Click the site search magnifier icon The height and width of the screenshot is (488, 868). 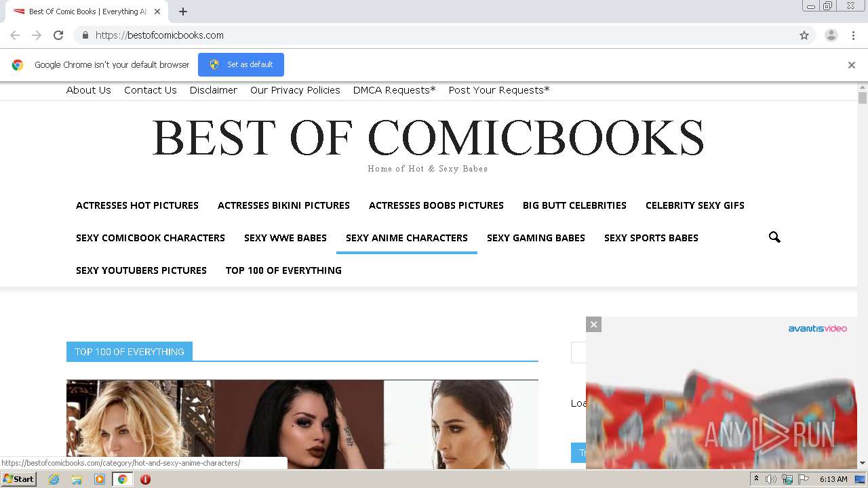tap(774, 237)
